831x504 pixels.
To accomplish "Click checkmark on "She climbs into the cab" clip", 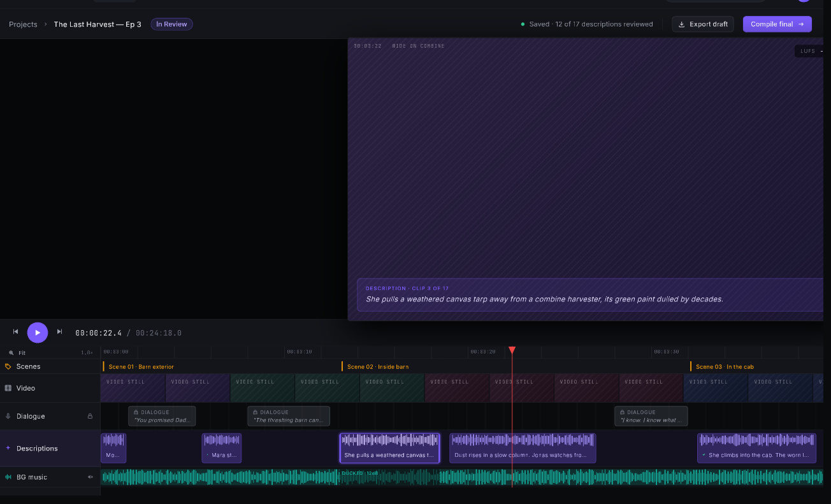I will click(x=704, y=455).
